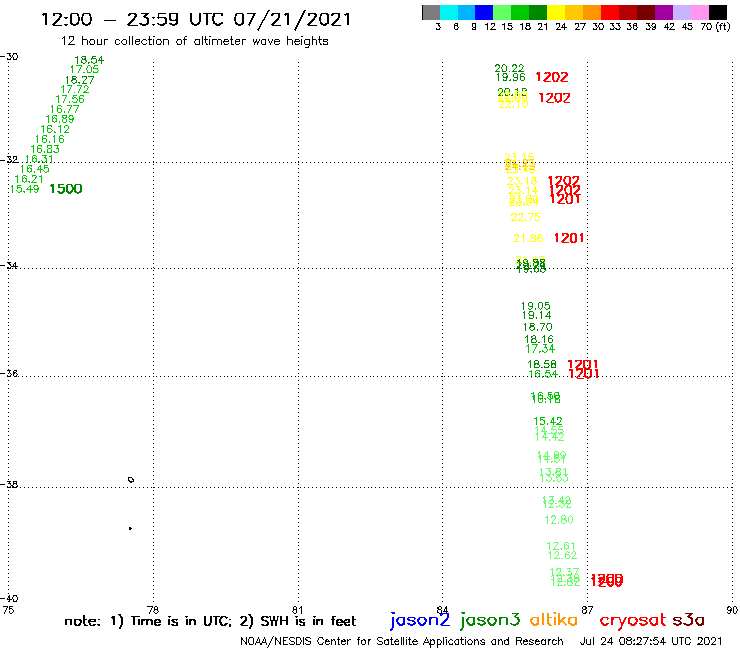Click the 18.70 wave height value

tap(537, 327)
